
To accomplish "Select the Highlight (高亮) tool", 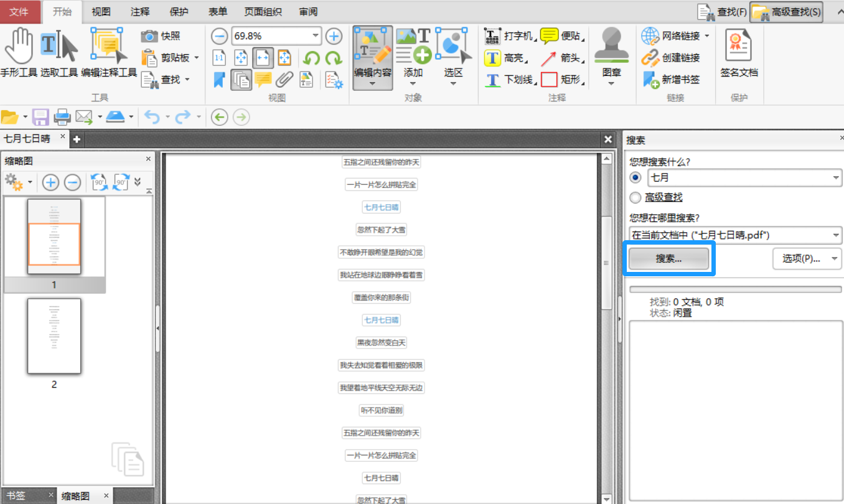I will [x=492, y=58].
